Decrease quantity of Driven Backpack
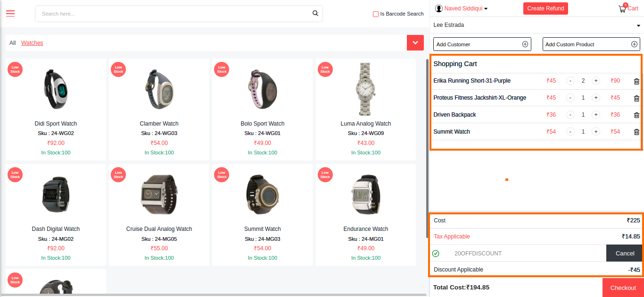This screenshot has width=644, height=297. coord(570,115)
